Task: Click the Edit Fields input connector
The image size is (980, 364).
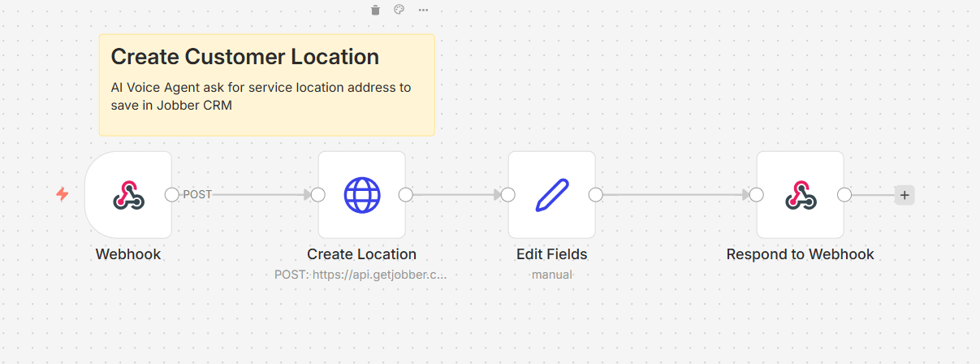Action: pos(508,195)
